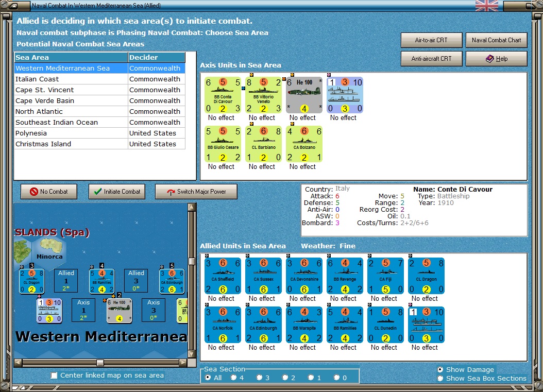Click CA Edinburgh in Allied units list
This screenshot has height=392, width=543.
(x=264, y=325)
